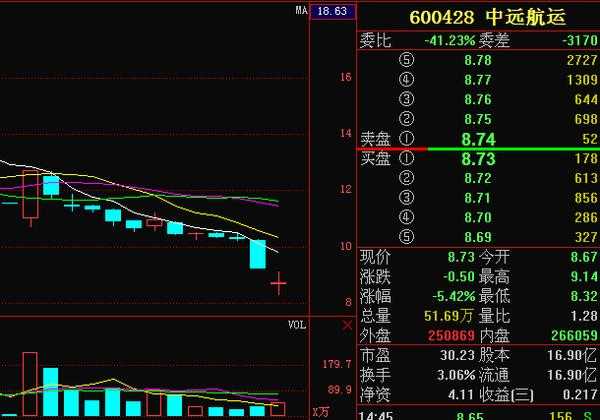Click the X万 volume unit label
The height and width of the screenshot is (420, 600).
coord(321,412)
